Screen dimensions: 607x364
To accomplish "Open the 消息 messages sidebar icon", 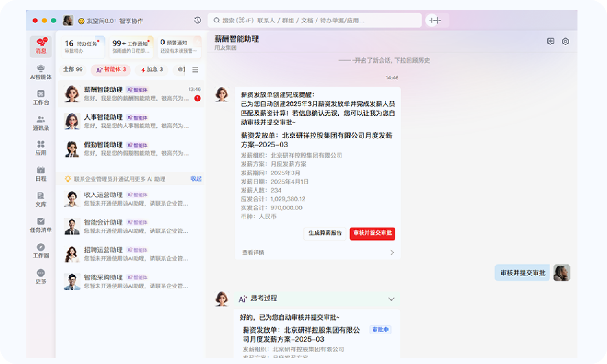I will coord(41,46).
